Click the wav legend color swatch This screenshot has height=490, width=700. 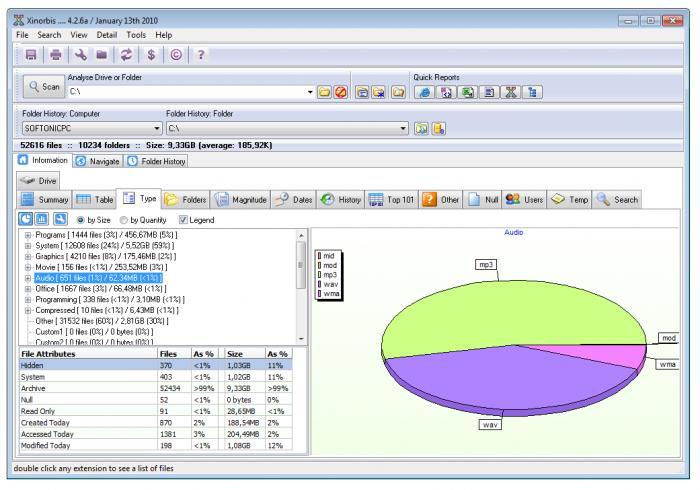[x=319, y=284]
